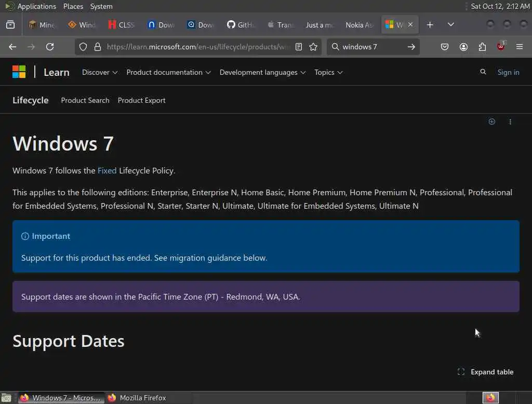Open the Firefox hamburger menu

pyautogui.click(x=520, y=47)
